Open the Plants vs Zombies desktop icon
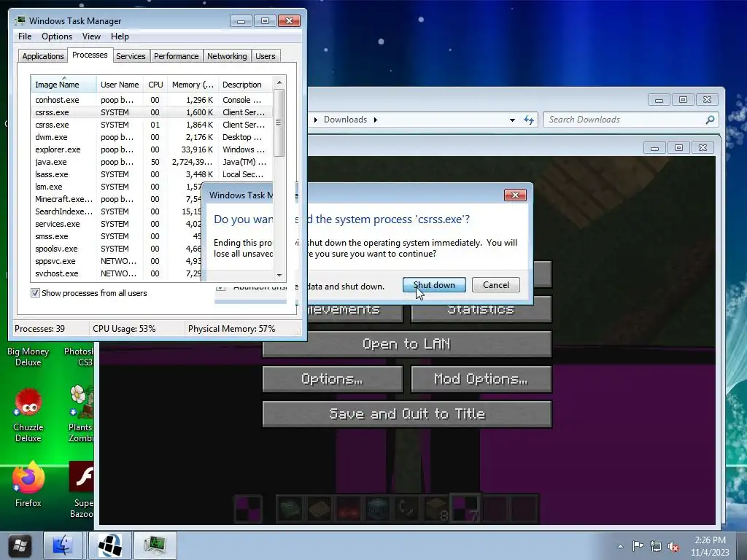The height and width of the screenshot is (560, 747). point(80,414)
